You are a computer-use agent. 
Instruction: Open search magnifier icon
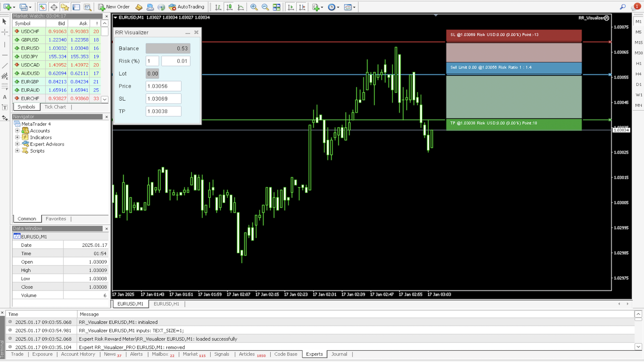point(623,7)
